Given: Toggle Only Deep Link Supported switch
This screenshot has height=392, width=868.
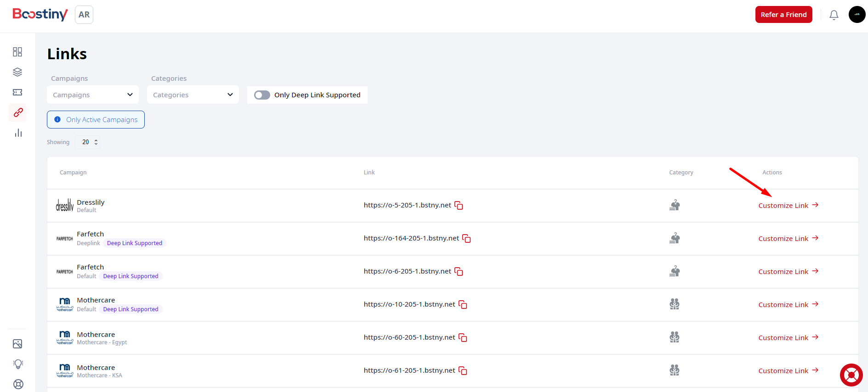Looking at the screenshot, I should click(262, 95).
